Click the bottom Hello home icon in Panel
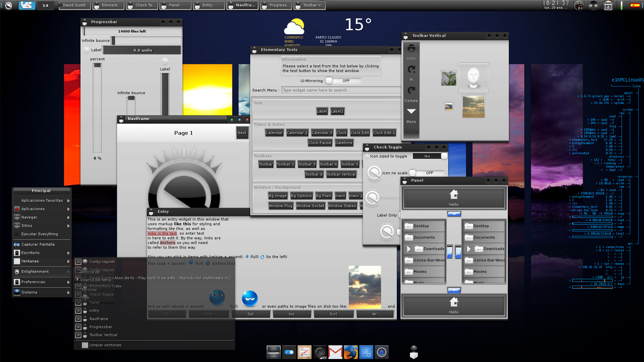This screenshot has width=644, height=362. coord(454,302)
